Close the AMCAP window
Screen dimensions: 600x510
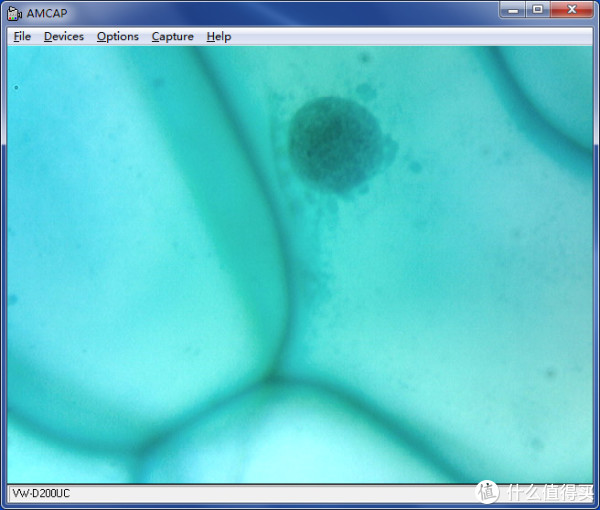(x=572, y=10)
